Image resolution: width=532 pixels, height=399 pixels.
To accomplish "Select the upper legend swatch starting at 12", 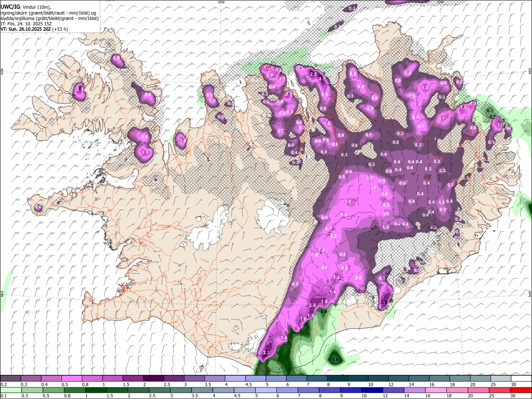I will (x=399, y=379).
